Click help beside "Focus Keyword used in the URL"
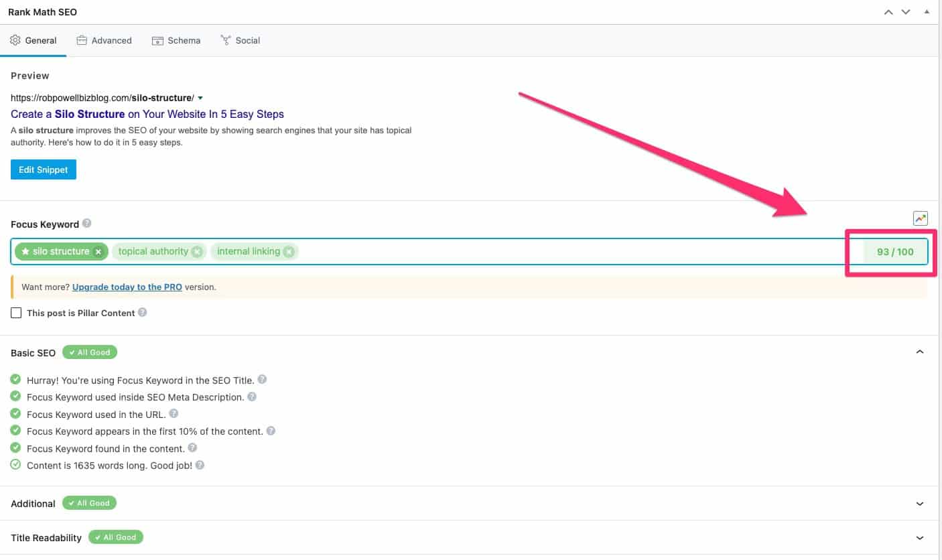 pos(174,413)
